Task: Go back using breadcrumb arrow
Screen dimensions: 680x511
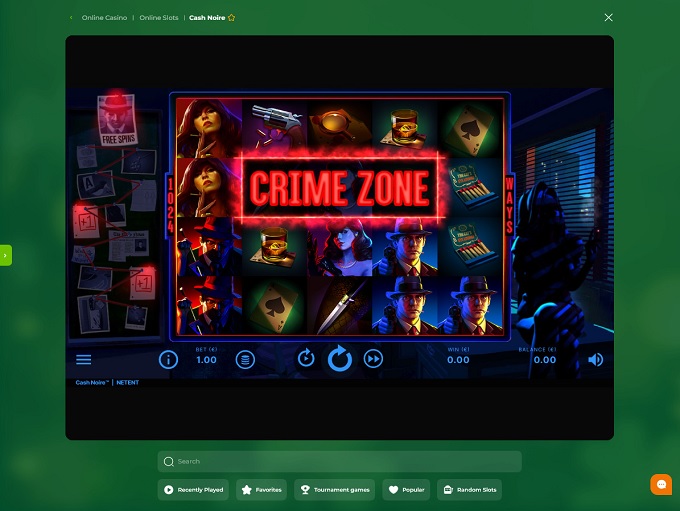Action: [x=71, y=18]
